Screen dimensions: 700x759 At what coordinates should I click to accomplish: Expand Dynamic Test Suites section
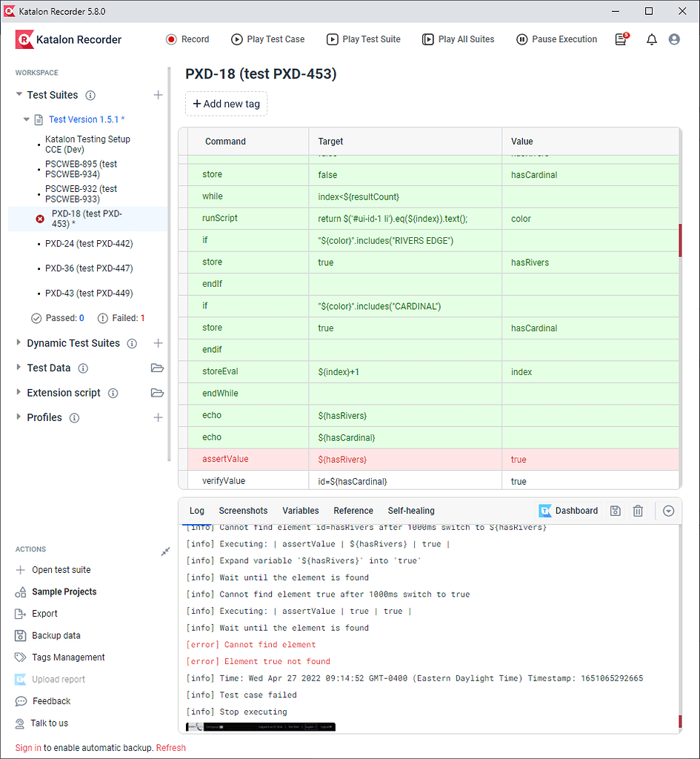[19, 342]
